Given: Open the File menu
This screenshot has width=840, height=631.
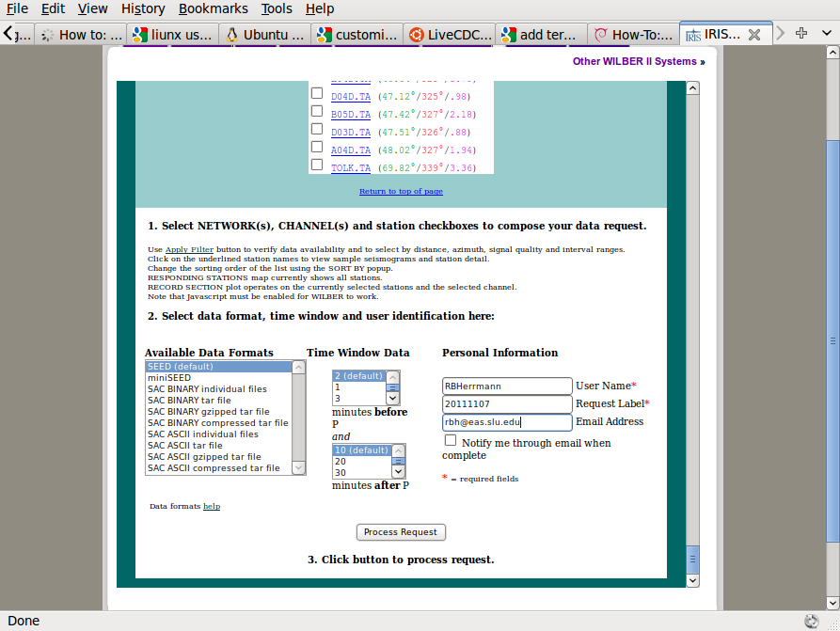Looking at the screenshot, I should pos(18,8).
